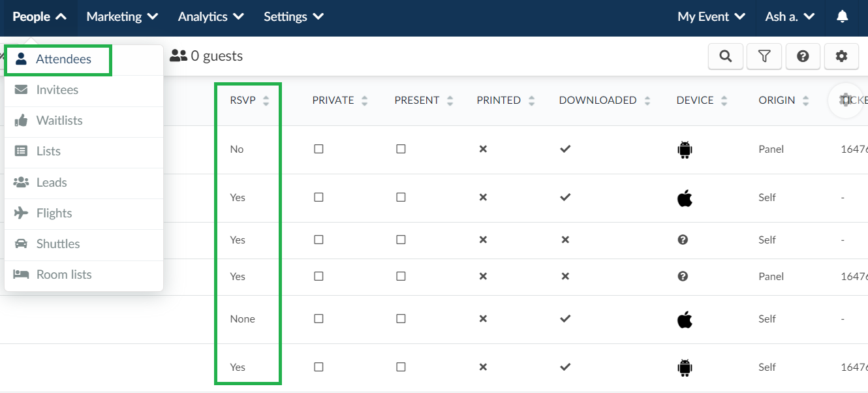
Task: Collapse the People dropdown menu
Action: pos(39,17)
